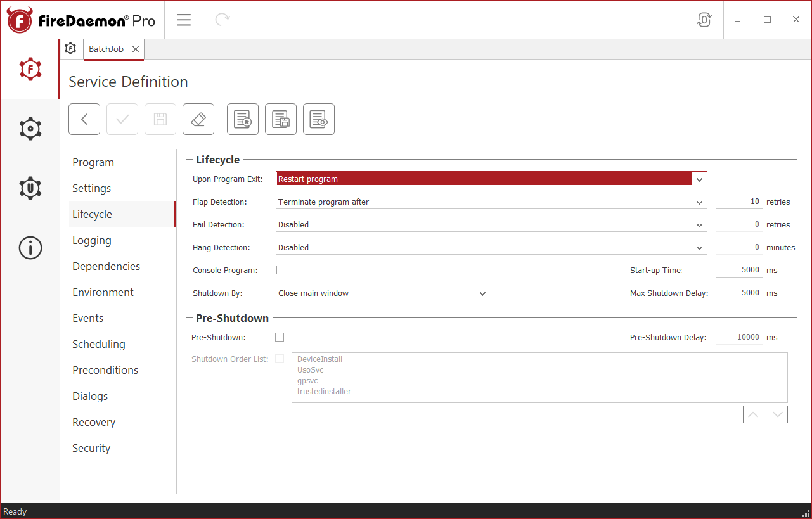This screenshot has width=812, height=519.
Task: Open the U-gear sidebar icon
Action: click(30, 188)
